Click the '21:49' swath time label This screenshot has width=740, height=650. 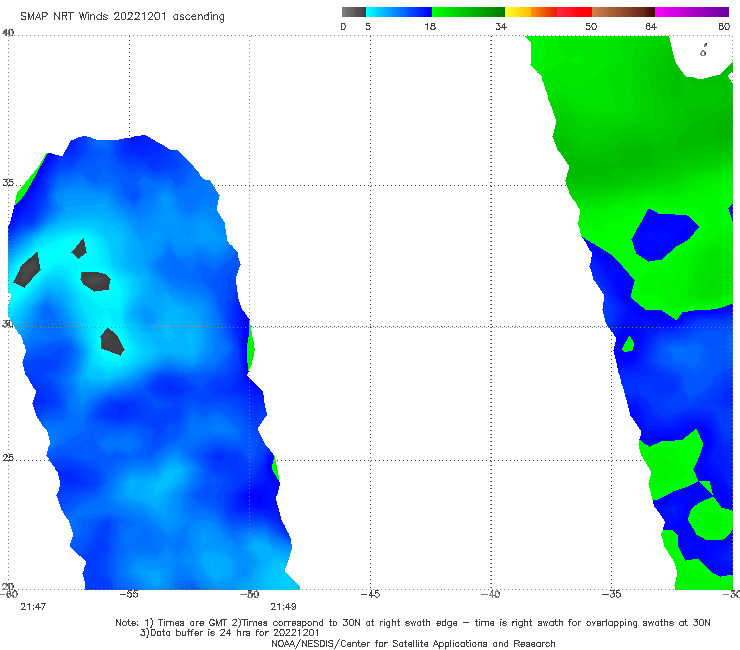pos(283,606)
